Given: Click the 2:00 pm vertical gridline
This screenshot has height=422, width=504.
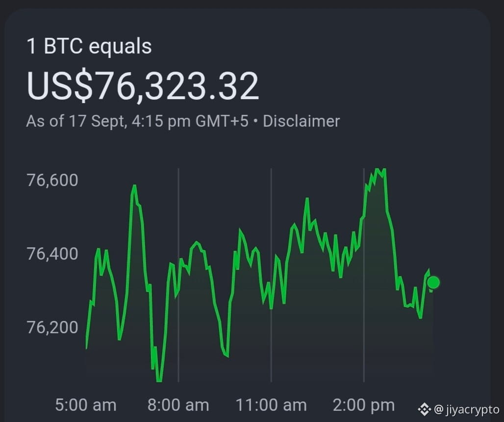Looking at the screenshot, I should [363, 275].
